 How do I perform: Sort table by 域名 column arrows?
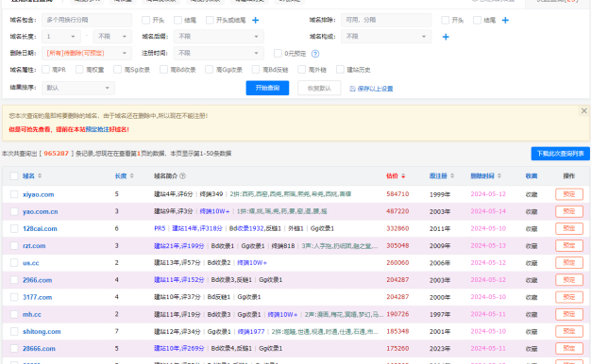(40, 175)
